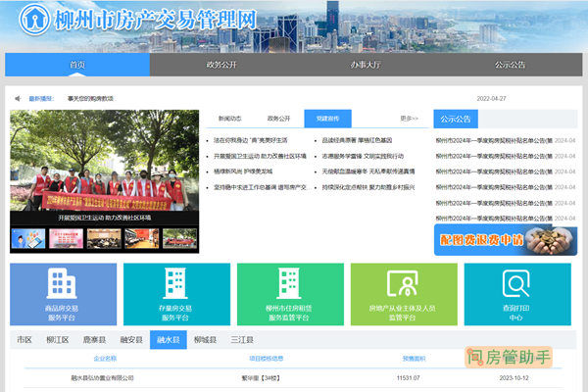The height and width of the screenshot is (392, 588).
Task: Click the 配图费退费申请 banner
Action: tap(506, 240)
